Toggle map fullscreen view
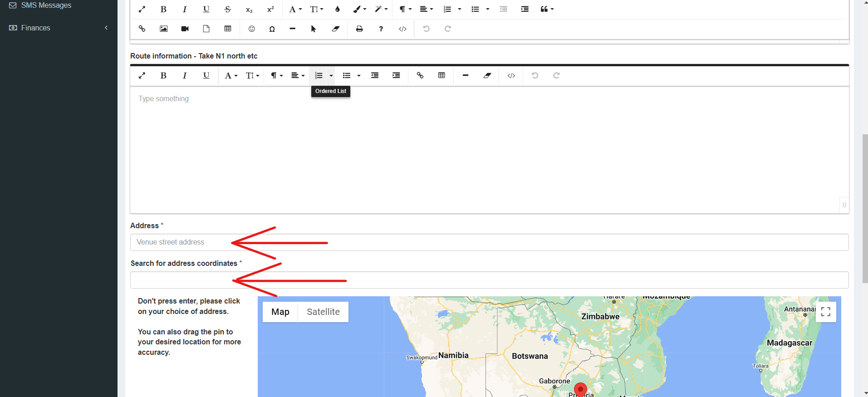The width and height of the screenshot is (868, 397). click(826, 312)
